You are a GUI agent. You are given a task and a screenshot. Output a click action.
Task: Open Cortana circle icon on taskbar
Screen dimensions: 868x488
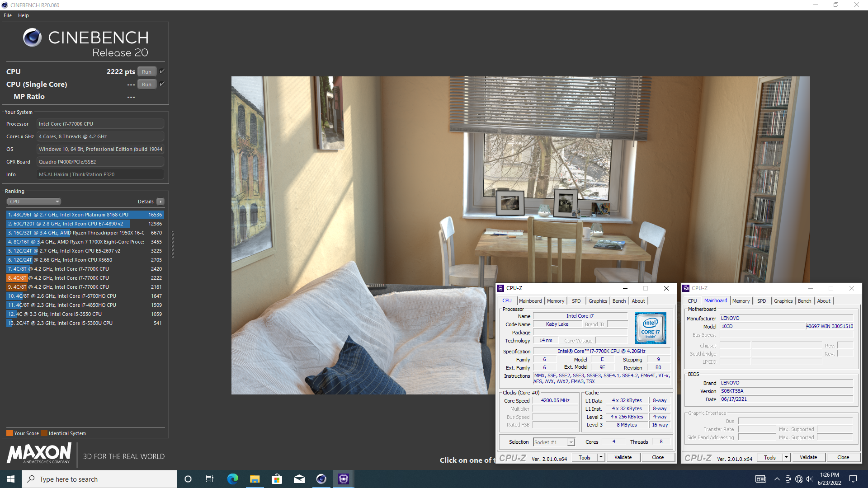188,479
